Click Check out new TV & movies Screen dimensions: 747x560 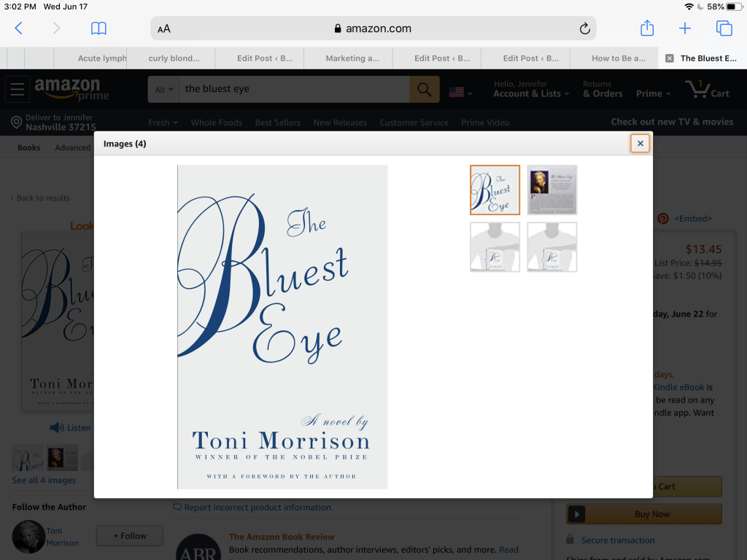[672, 122]
